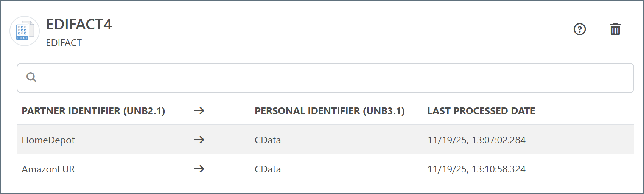Screen dimensions: 644x194
Task: Sort by Last Processed Date column
Action: pos(481,111)
